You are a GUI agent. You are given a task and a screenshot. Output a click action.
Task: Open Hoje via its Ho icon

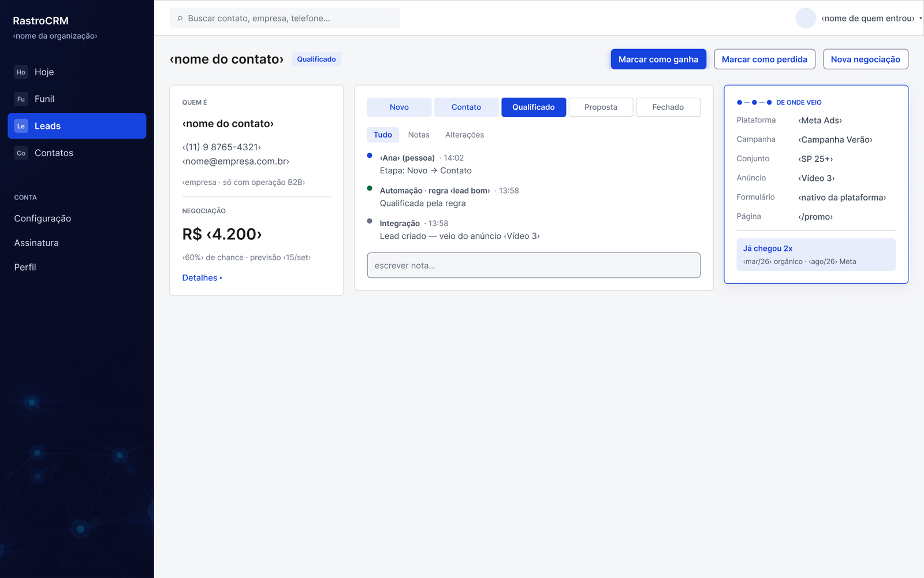(21, 72)
